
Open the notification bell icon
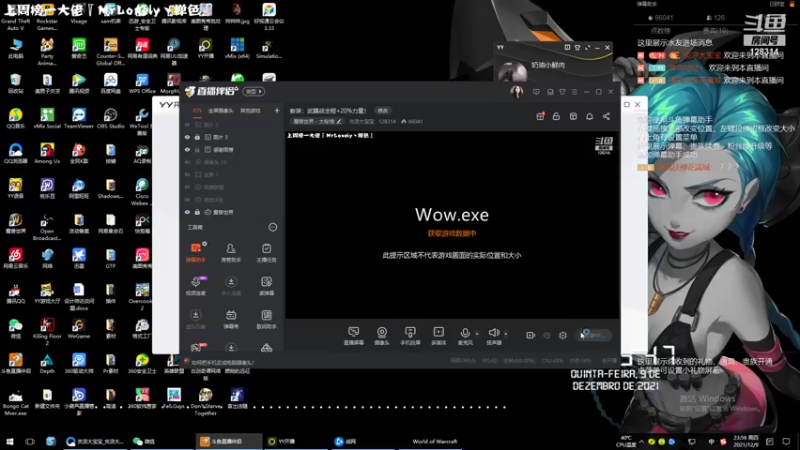click(589, 116)
